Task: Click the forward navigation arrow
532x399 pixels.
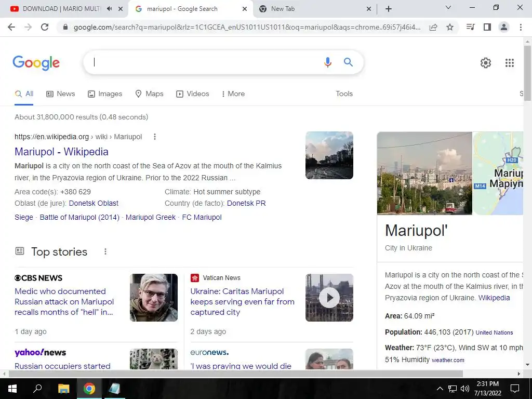Action: click(x=28, y=27)
